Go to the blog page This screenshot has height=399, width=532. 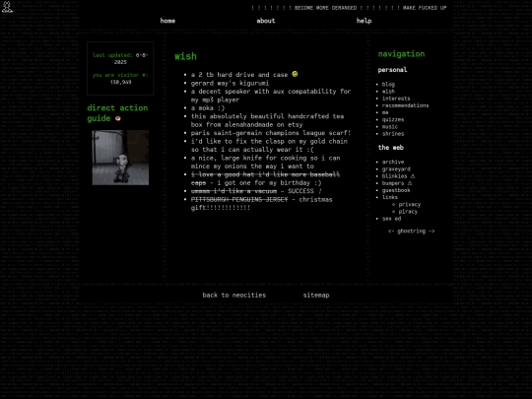coord(388,84)
